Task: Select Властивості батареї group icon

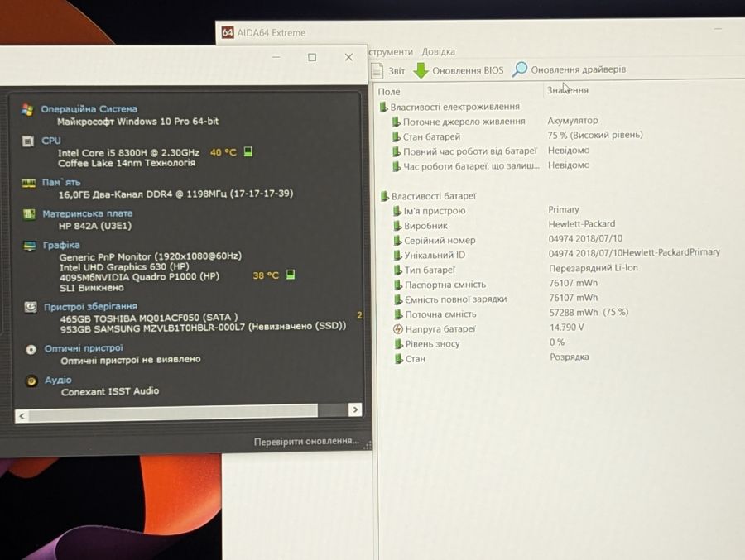Action: [x=384, y=196]
